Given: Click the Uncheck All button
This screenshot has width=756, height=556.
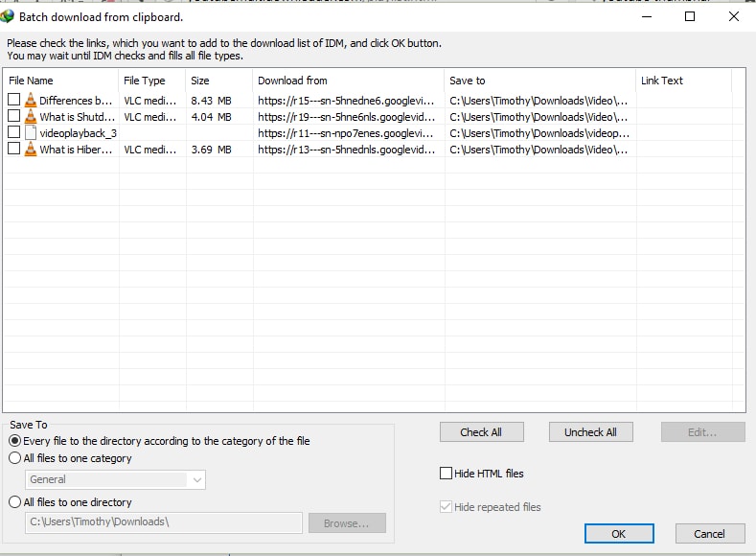Looking at the screenshot, I should click(590, 432).
